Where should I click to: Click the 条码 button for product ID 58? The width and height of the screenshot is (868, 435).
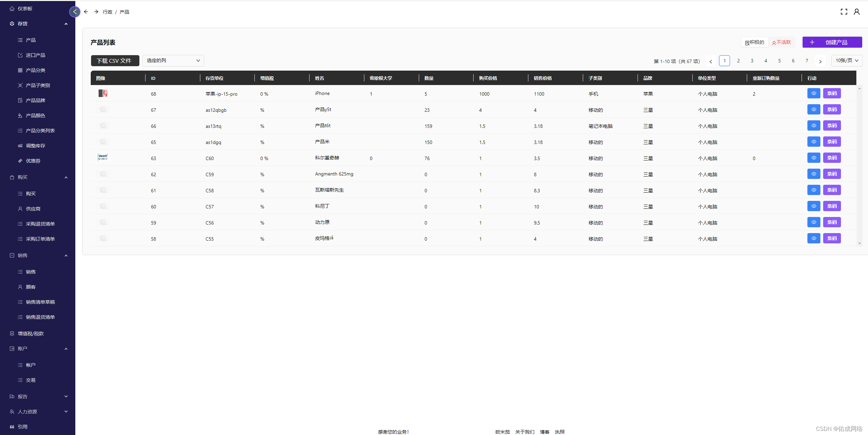click(x=832, y=239)
